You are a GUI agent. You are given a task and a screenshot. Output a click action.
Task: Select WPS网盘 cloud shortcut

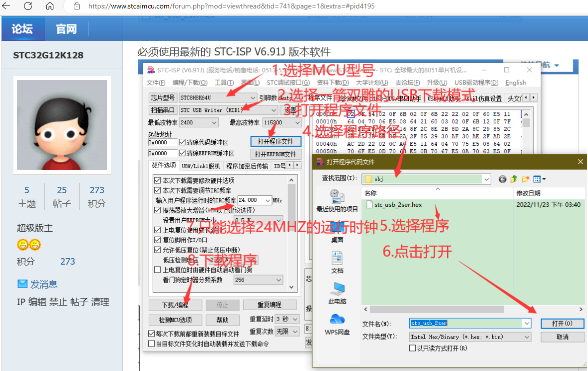[337, 324]
